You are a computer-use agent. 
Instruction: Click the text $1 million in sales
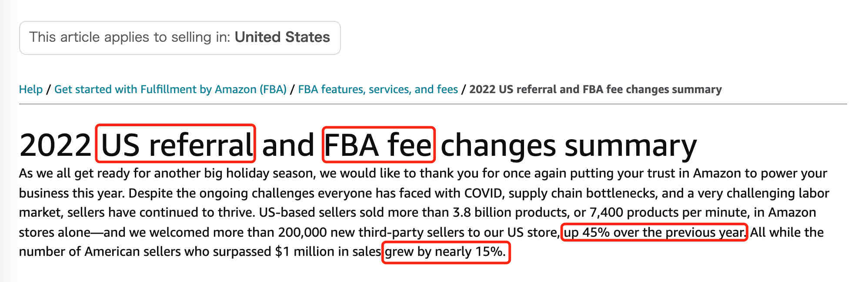point(328,252)
